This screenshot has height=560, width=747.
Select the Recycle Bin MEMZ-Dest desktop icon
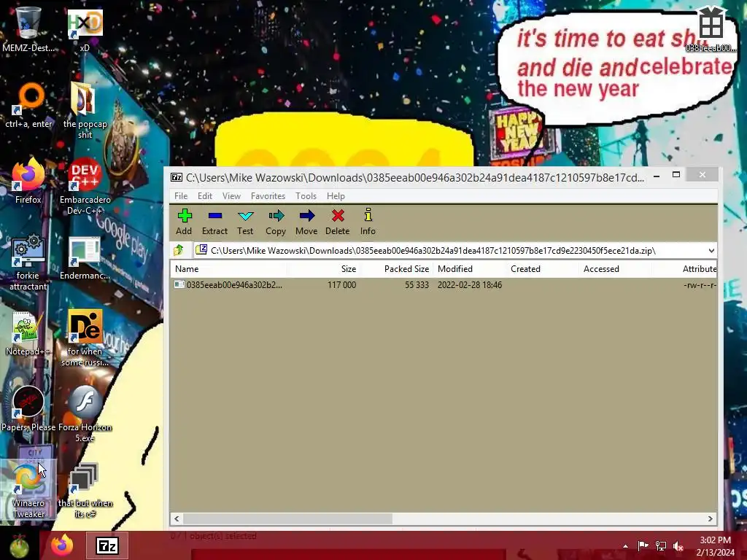point(28,28)
